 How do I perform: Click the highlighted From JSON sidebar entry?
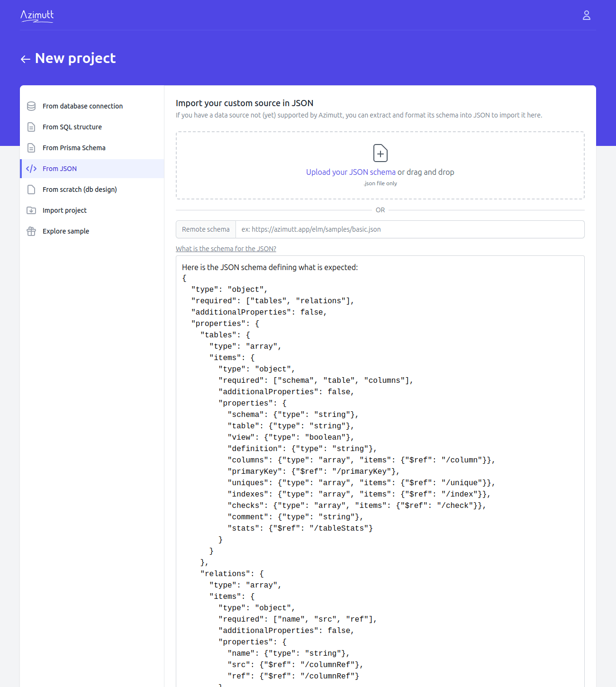click(60, 169)
